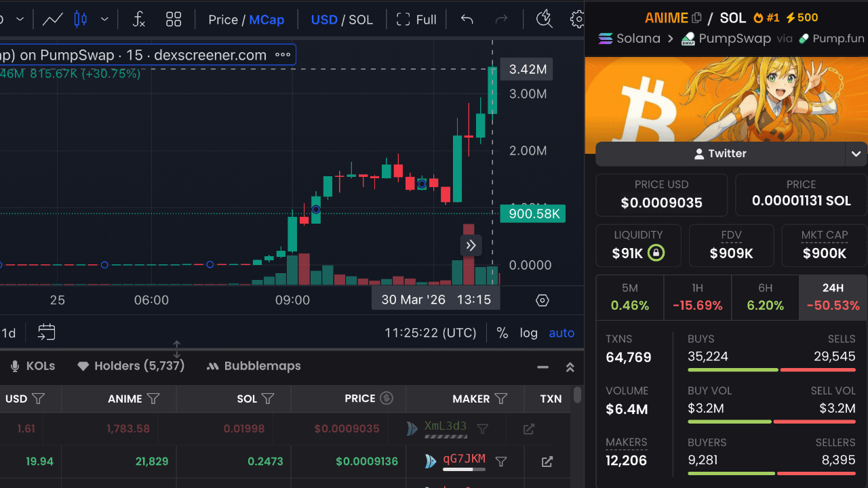Filter by maker XmL3d3
The image size is (868, 488).
(x=483, y=428)
